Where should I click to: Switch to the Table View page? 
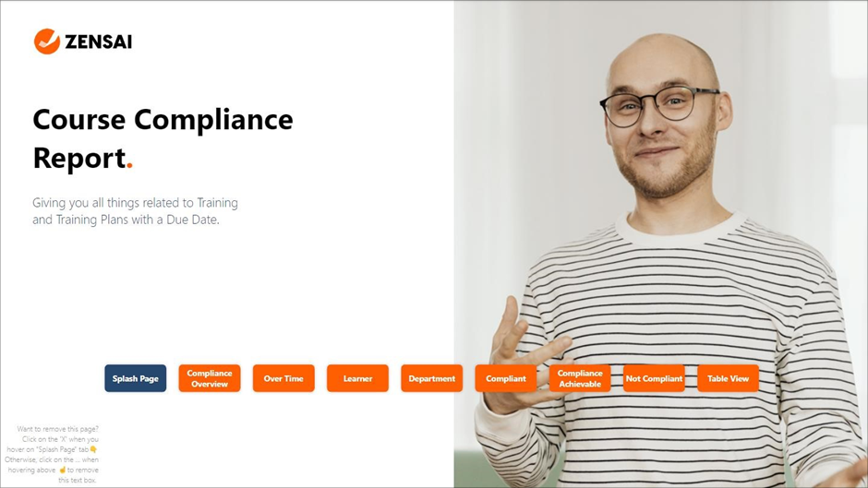click(x=728, y=378)
